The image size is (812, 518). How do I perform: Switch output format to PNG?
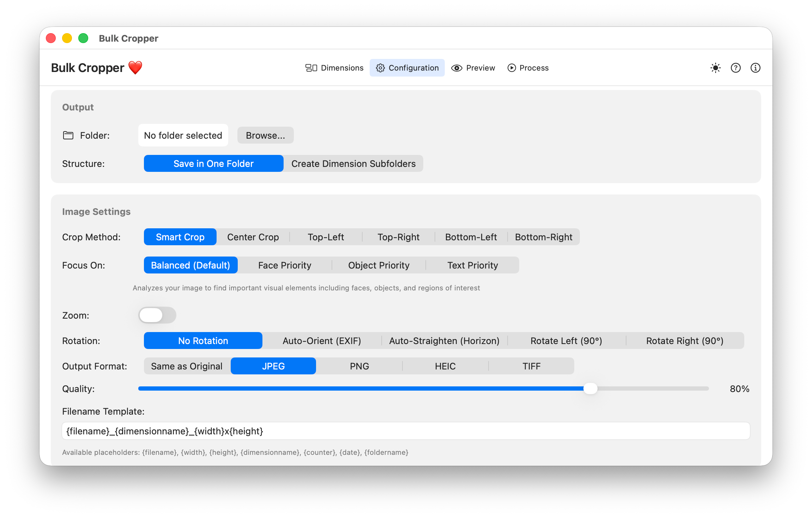pos(359,366)
